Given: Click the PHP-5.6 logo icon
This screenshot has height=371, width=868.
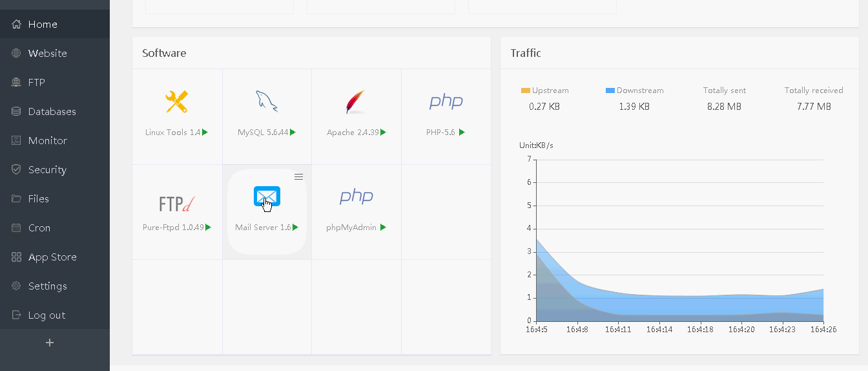Looking at the screenshot, I should [x=446, y=101].
